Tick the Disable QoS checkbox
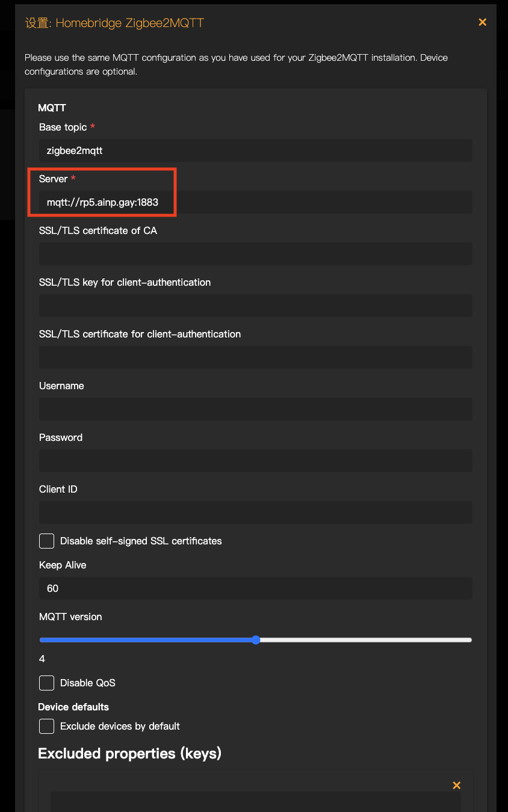The width and height of the screenshot is (508, 812). pos(46,683)
